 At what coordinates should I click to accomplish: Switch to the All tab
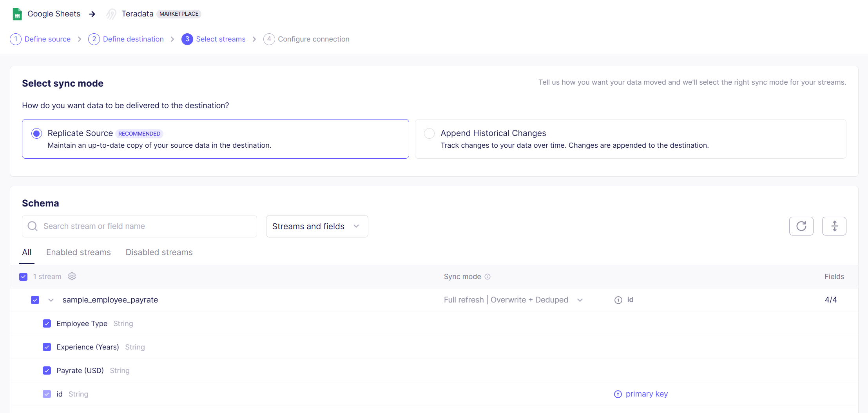tap(27, 252)
